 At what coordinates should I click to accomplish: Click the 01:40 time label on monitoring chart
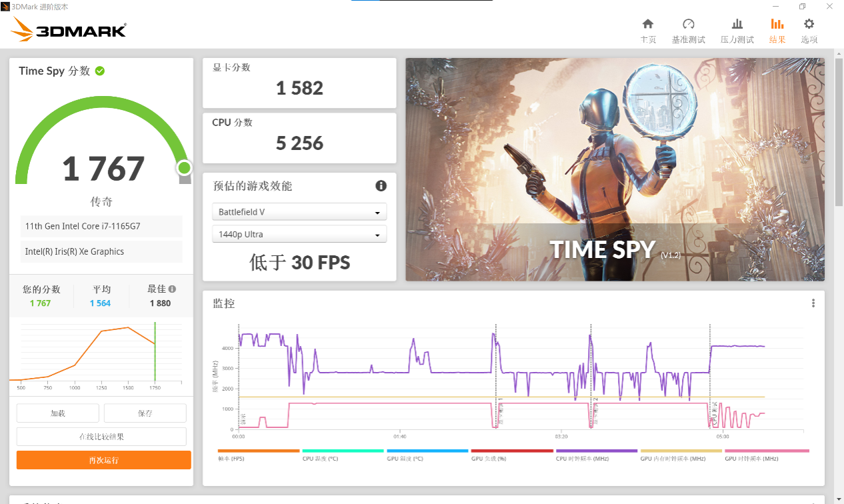400,437
